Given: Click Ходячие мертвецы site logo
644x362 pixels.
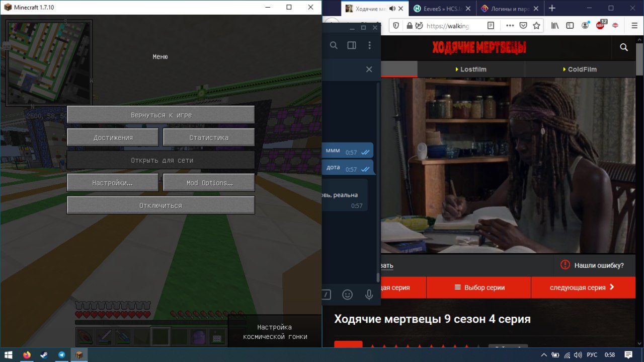Looking at the screenshot, I should 479,48.
